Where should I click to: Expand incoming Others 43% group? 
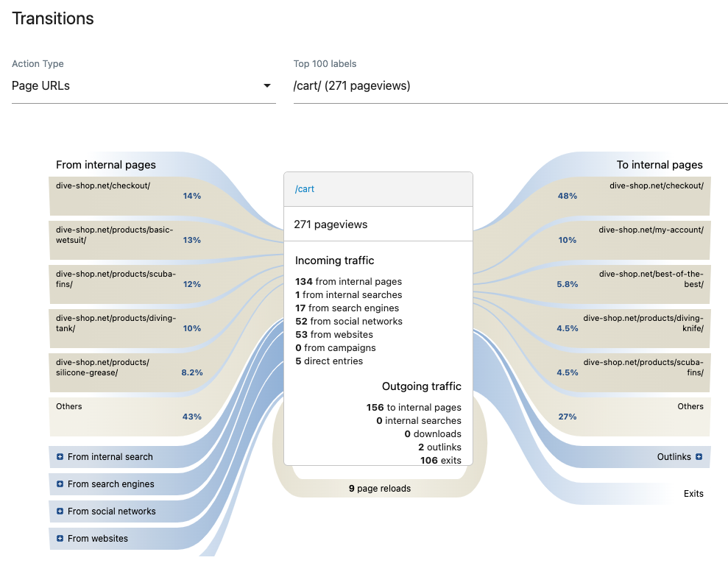[125, 417]
